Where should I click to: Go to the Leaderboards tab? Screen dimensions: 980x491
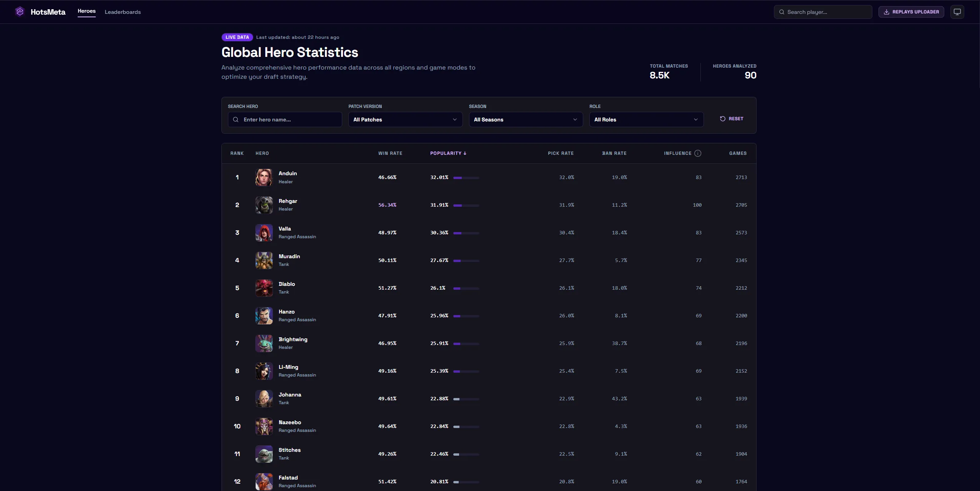click(x=123, y=12)
